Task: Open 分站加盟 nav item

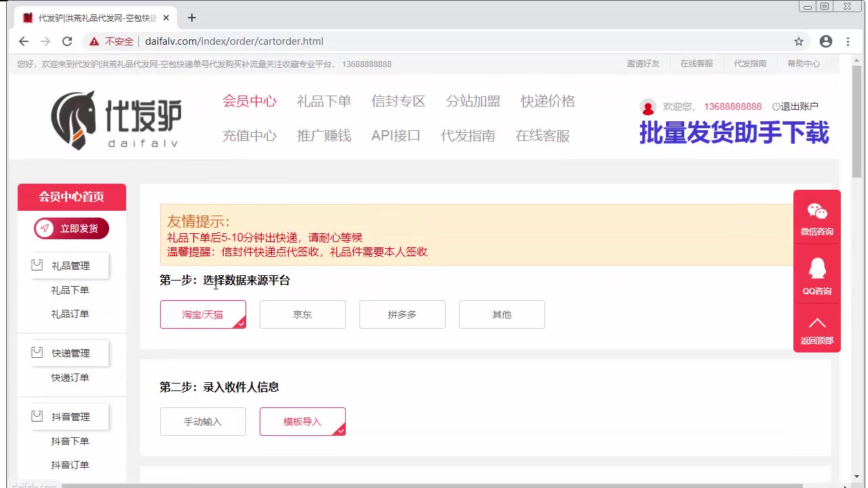Action: click(473, 101)
